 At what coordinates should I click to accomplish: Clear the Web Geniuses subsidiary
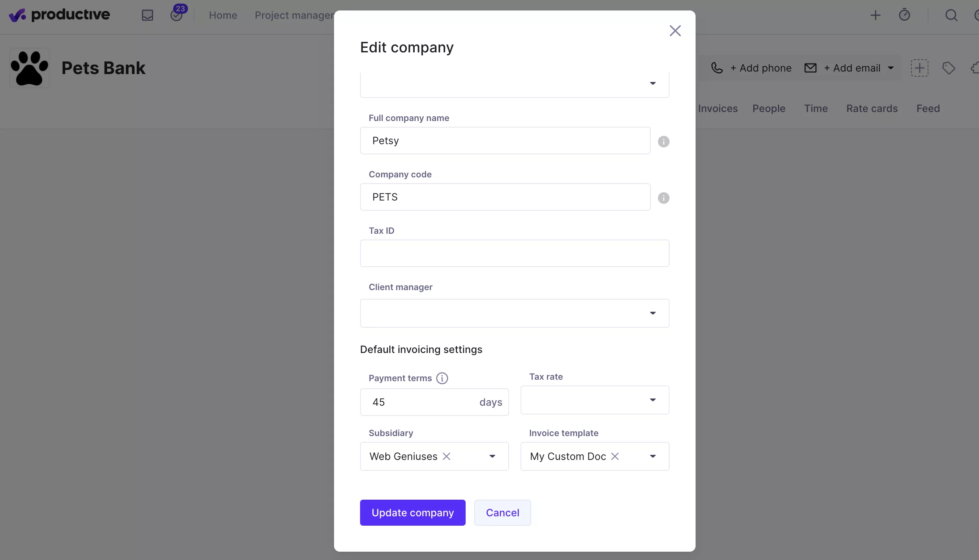446,456
